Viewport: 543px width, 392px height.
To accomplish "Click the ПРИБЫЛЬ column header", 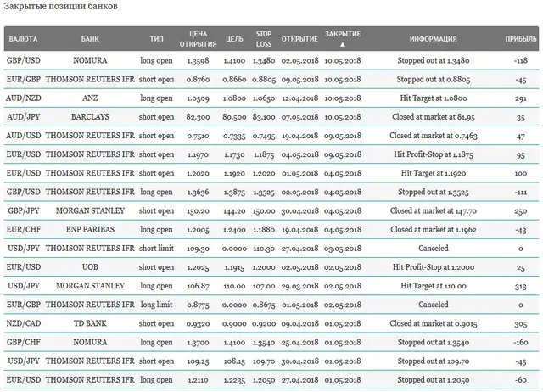I will tap(521, 39).
